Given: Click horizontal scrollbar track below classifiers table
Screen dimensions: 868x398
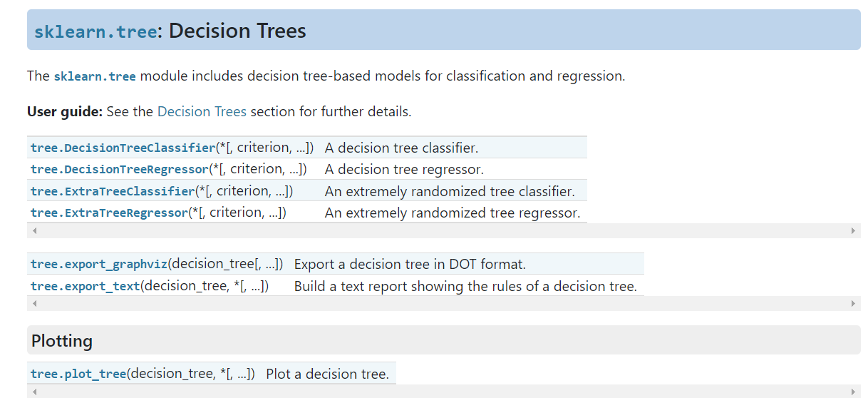Looking at the screenshot, I should click(443, 231).
